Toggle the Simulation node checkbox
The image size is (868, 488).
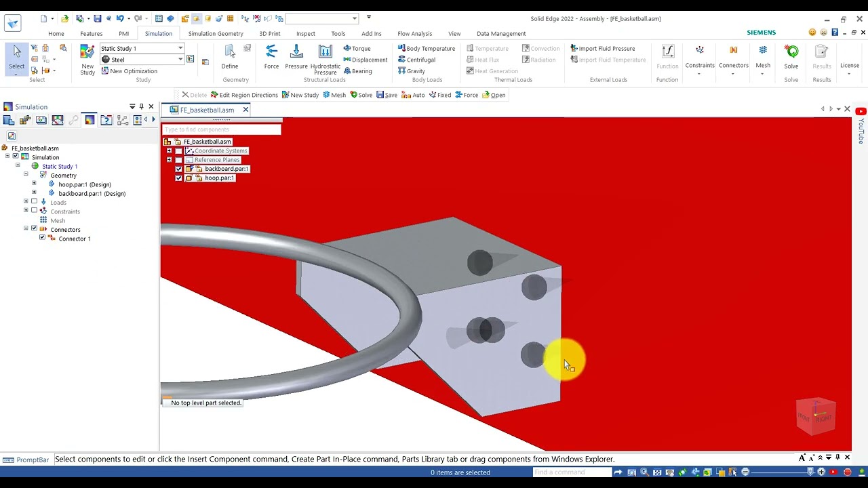point(16,157)
